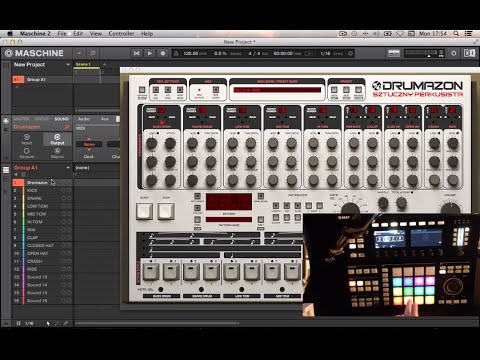This screenshot has width=480, height=360.
Task: Open the Maschine 2 application menu
Action: coord(35,34)
